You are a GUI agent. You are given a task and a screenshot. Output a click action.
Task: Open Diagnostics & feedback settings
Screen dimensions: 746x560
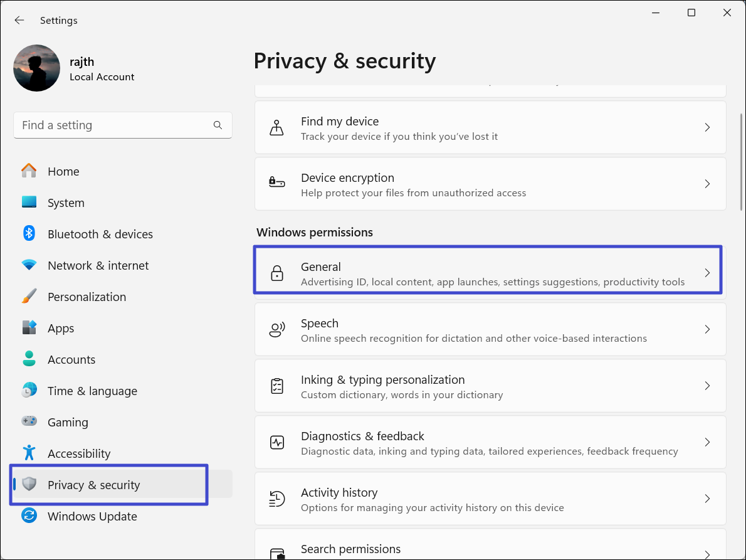489,443
